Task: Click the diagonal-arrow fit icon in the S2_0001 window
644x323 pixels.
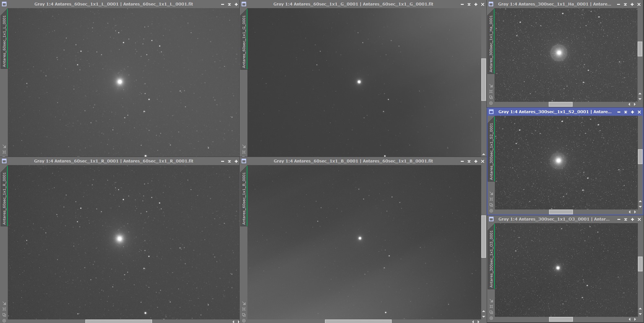Action: coord(491,194)
